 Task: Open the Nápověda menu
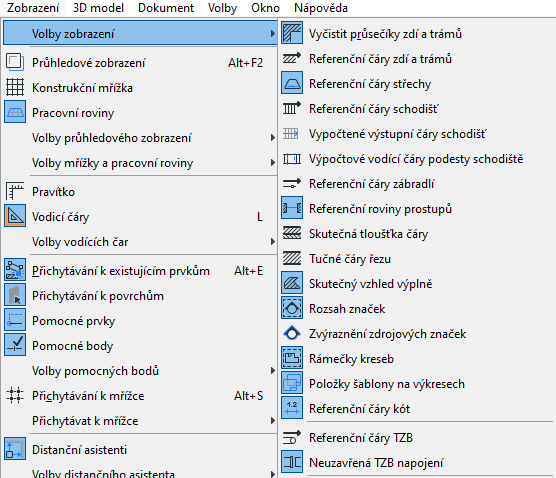(x=321, y=8)
